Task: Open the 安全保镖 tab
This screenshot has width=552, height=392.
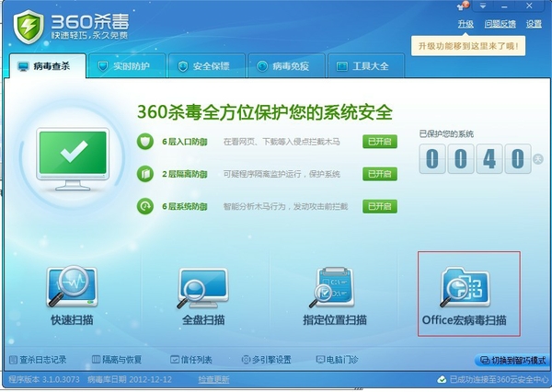Action: tap(206, 66)
